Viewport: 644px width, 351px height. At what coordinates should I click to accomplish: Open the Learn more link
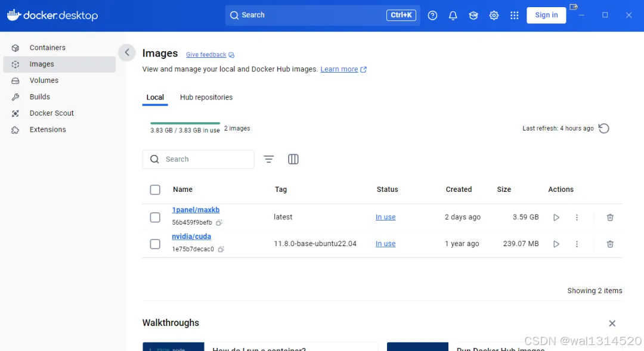(x=339, y=69)
